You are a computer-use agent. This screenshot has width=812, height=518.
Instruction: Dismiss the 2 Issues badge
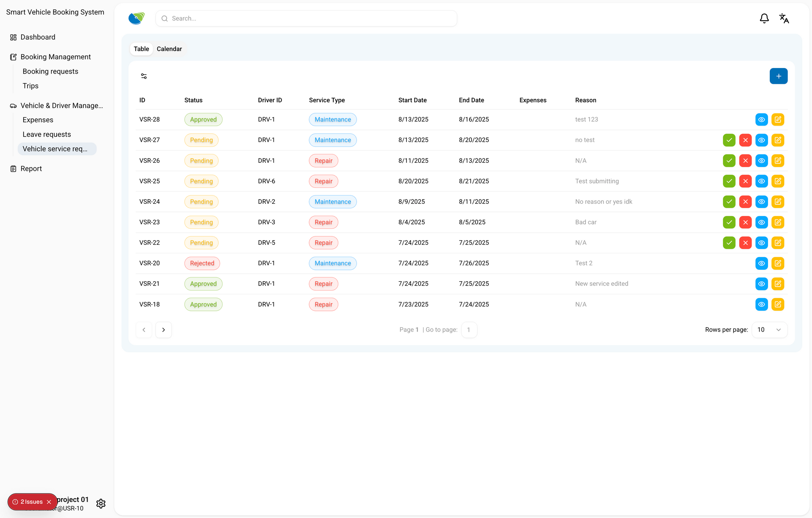(x=49, y=502)
